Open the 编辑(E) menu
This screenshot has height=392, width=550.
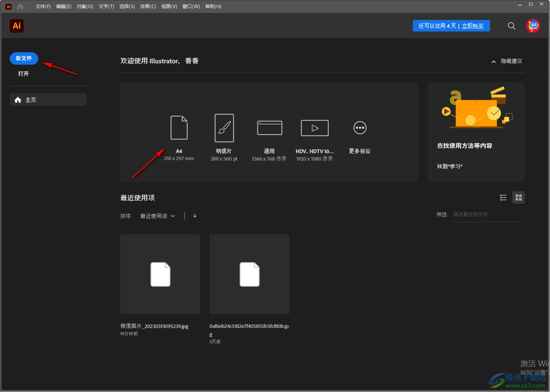coord(64,7)
